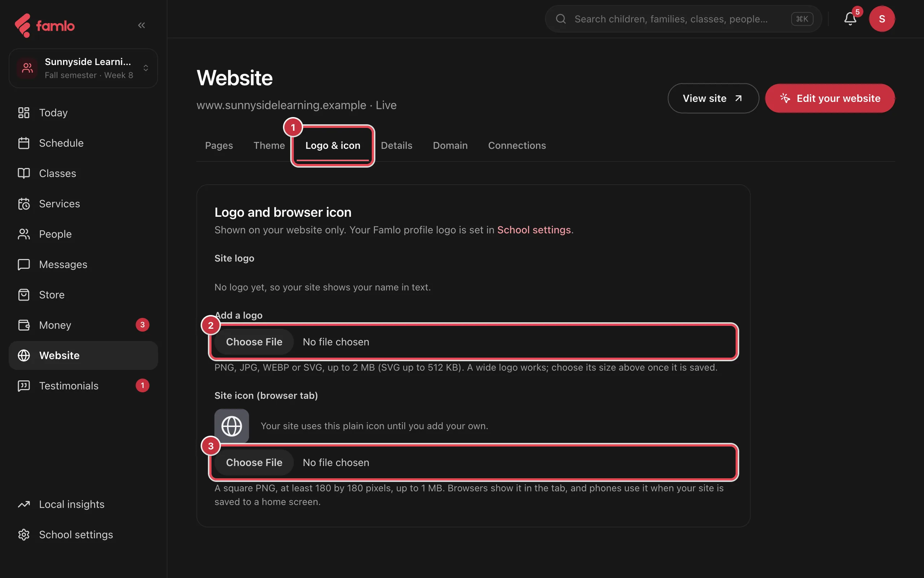The image size is (924, 578).
Task: Open Messages
Action: [x=83, y=264]
